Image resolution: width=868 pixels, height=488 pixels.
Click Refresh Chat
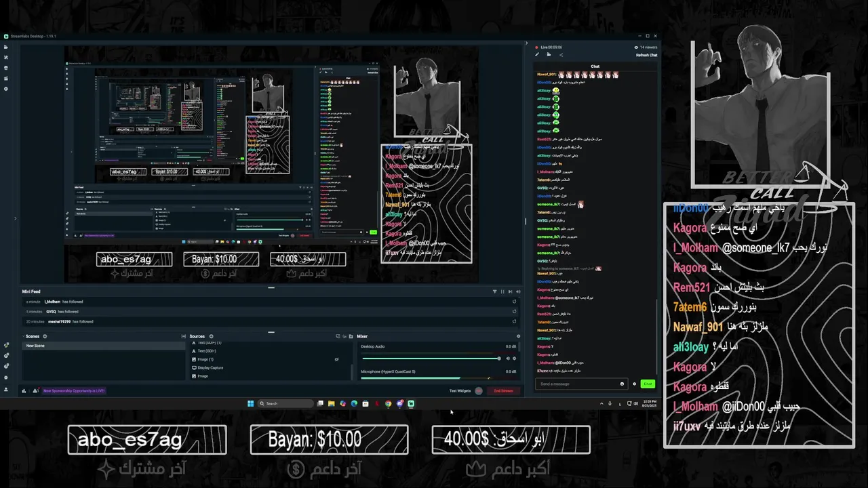pos(646,55)
